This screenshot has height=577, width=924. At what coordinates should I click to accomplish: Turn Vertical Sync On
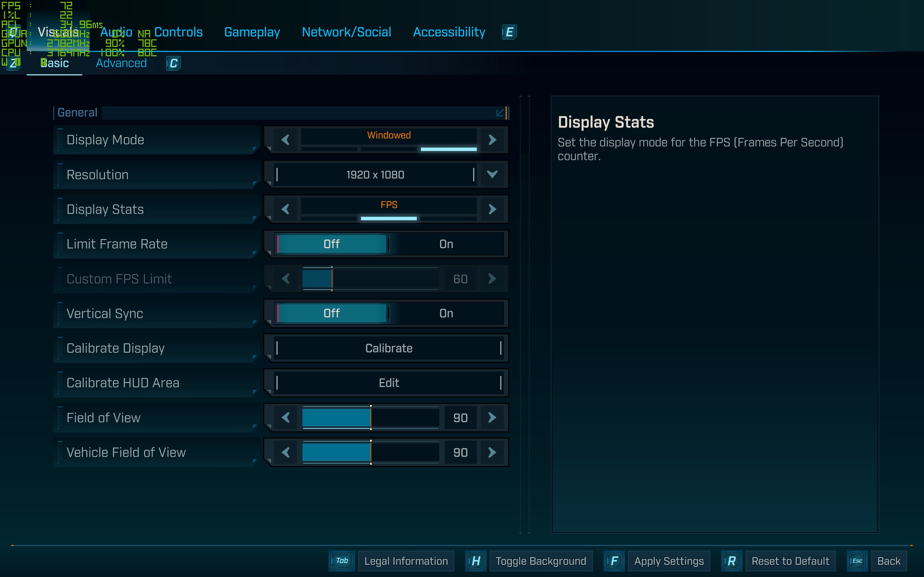[446, 313]
